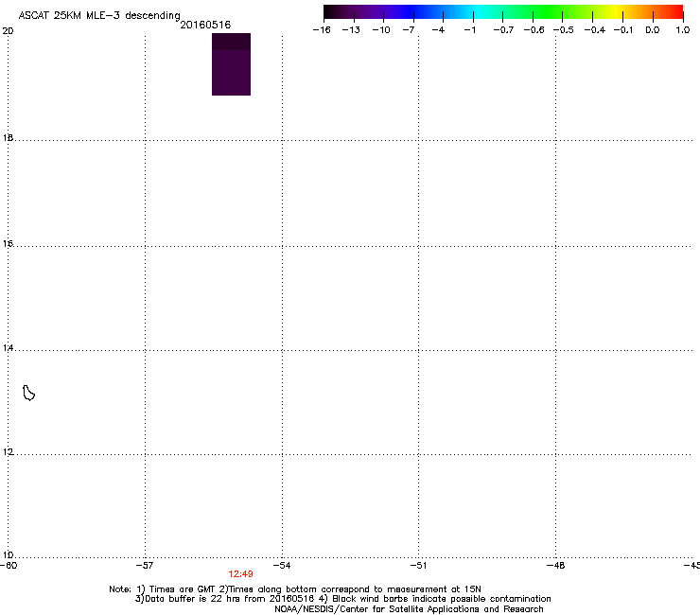Click the ASCAT 25KM MLE-3 descending title
This screenshot has width=700, height=615.
click(x=99, y=16)
